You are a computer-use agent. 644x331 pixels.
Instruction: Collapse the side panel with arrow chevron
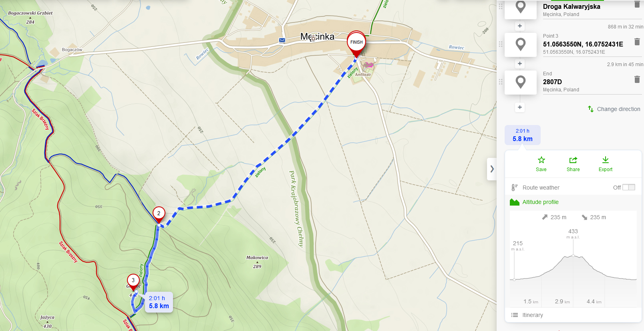point(492,169)
